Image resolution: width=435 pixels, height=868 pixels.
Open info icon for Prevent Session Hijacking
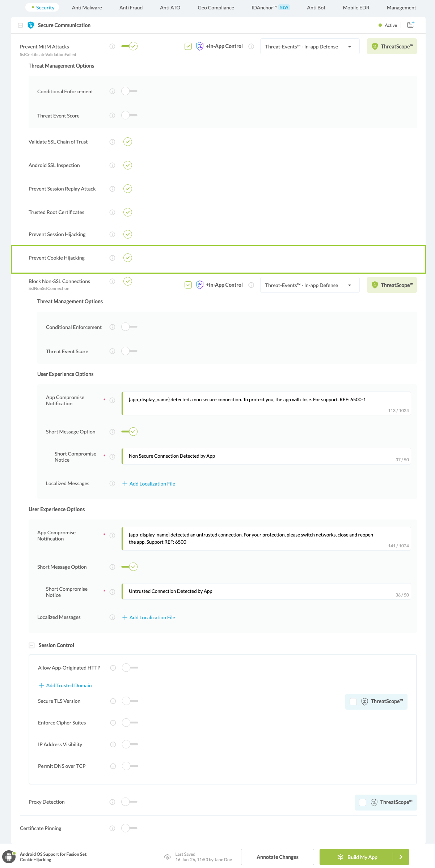tap(112, 234)
